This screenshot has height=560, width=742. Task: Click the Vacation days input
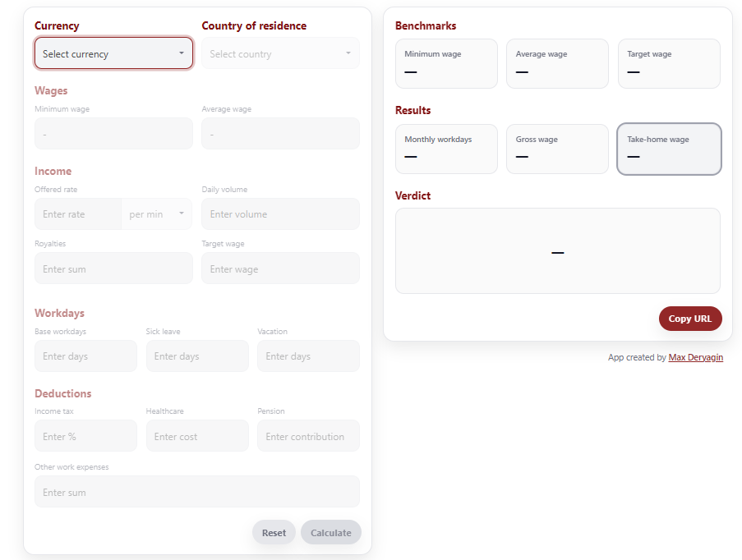pyautogui.click(x=308, y=356)
